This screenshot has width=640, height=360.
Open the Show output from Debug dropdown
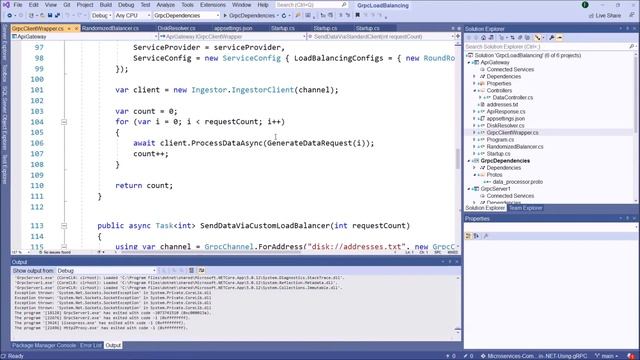coord(106,271)
